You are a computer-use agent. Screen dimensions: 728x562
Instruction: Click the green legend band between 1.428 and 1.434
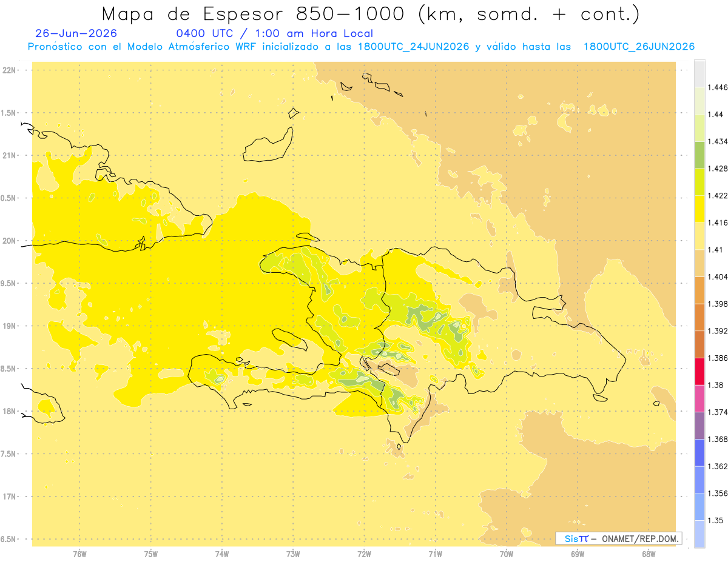[699, 155]
